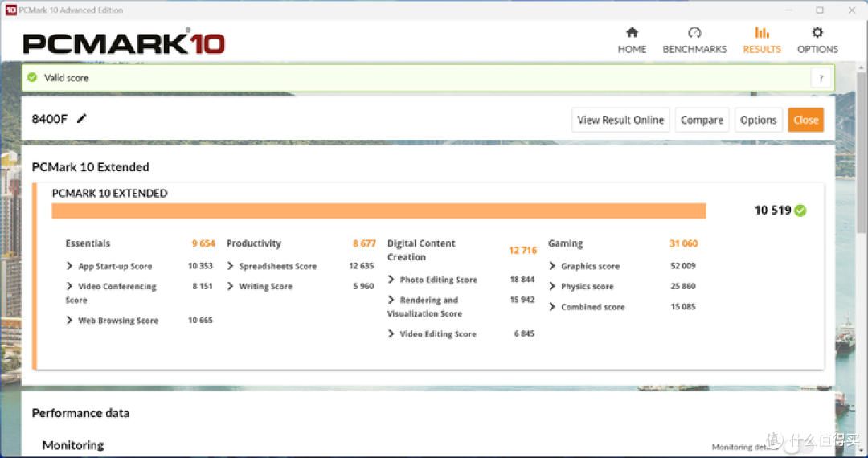This screenshot has height=458, width=868.
Task: Expand Video Editing Score
Action: click(x=391, y=333)
